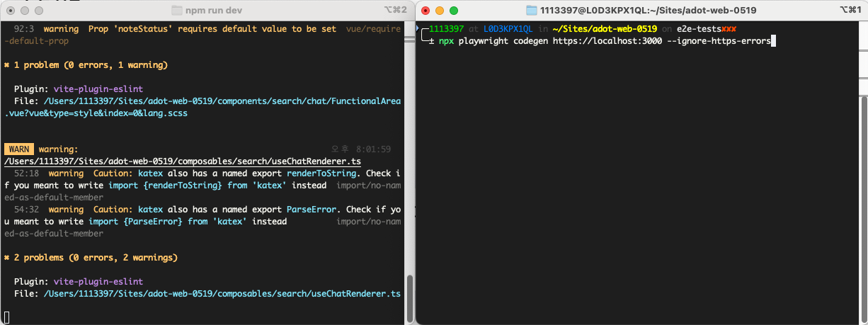Click git branch name 'e2e-tests'

click(x=699, y=29)
